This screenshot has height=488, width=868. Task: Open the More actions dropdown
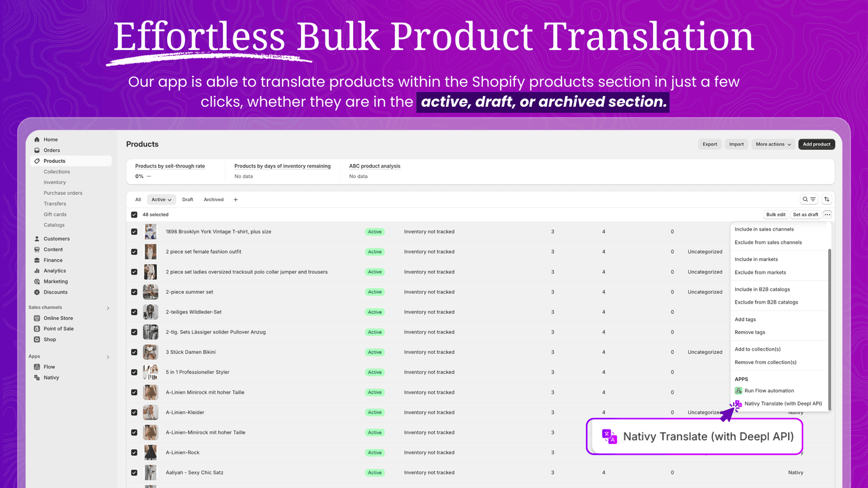(x=773, y=144)
